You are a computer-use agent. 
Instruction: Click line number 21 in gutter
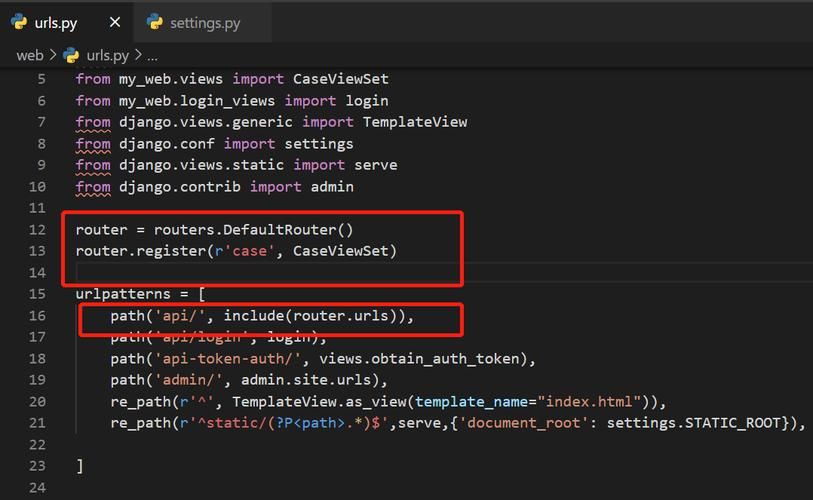coord(37,423)
